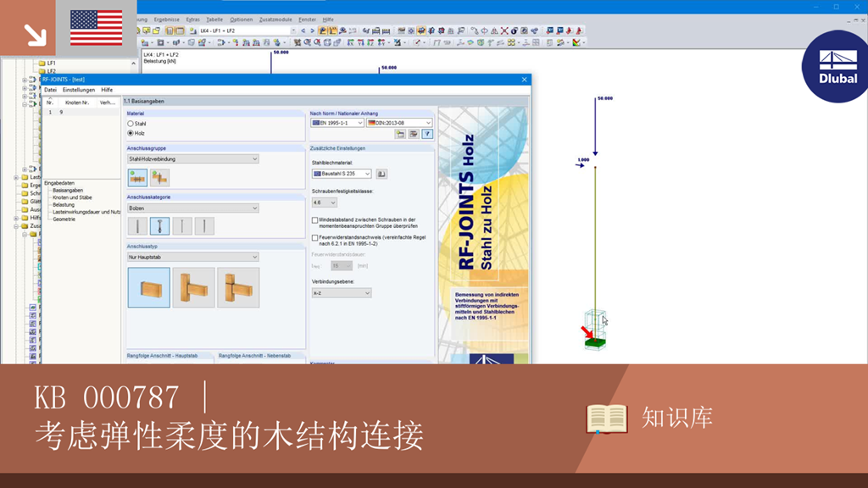Select Belastung in the navigator tree
Image resolution: width=868 pixels, height=488 pixels.
pos(63,205)
